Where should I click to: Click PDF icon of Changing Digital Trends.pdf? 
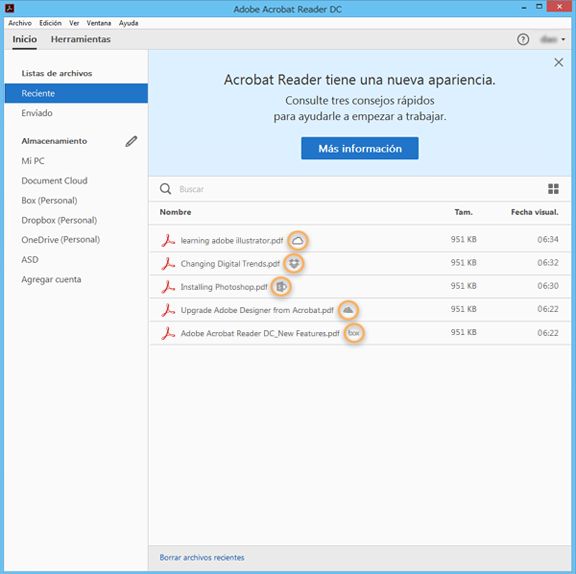pyautogui.click(x=168, y=264)
